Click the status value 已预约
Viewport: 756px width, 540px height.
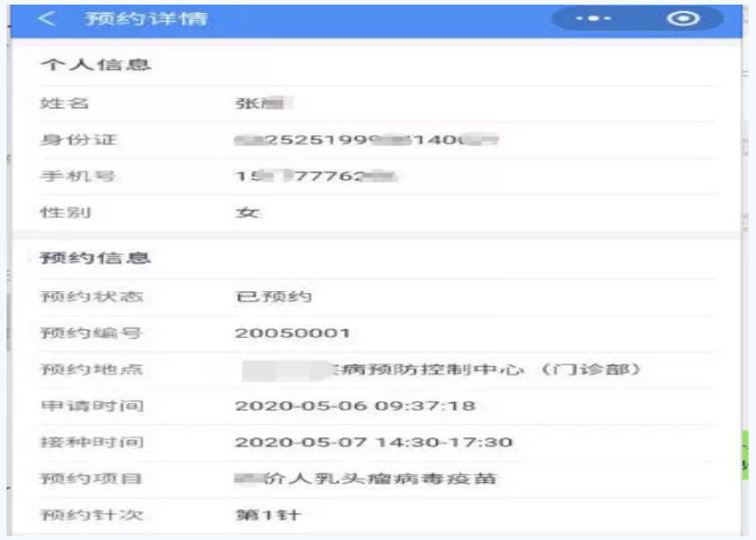click(274, 296)
